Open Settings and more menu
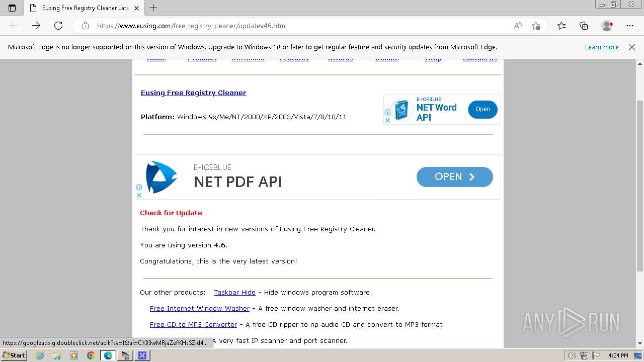Viewport: 644px width, 362px height. point(630,26)
